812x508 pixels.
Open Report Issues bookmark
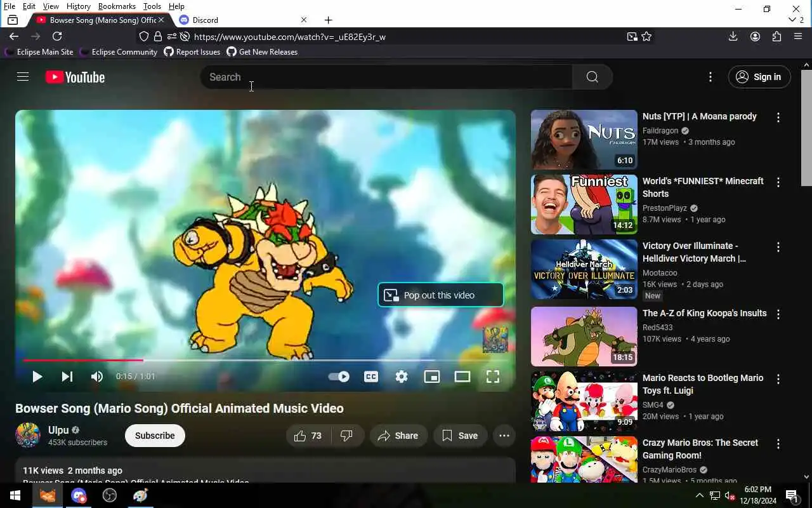192,52
